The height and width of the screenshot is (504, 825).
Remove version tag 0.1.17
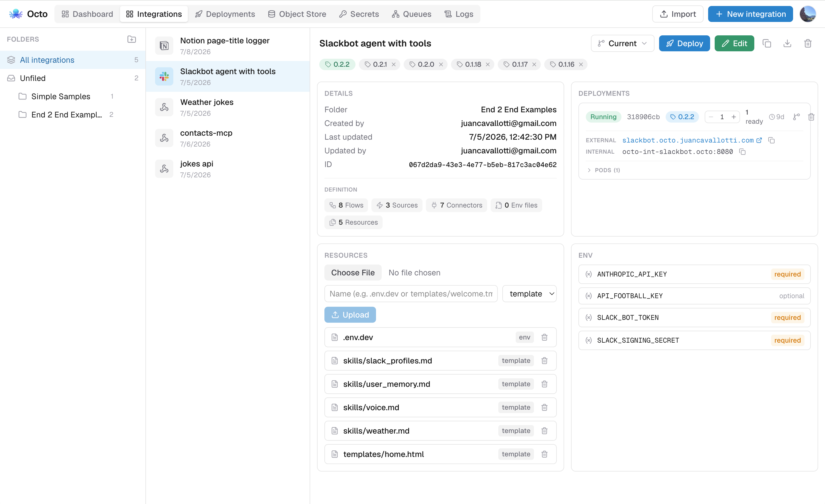[x=535, y=64]
